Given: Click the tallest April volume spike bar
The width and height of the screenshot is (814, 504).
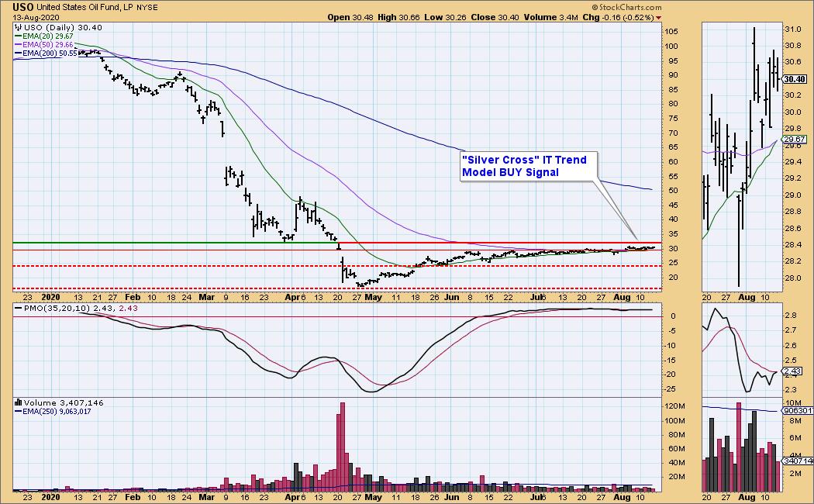Looking at the screenshot, I should [342, 447].
